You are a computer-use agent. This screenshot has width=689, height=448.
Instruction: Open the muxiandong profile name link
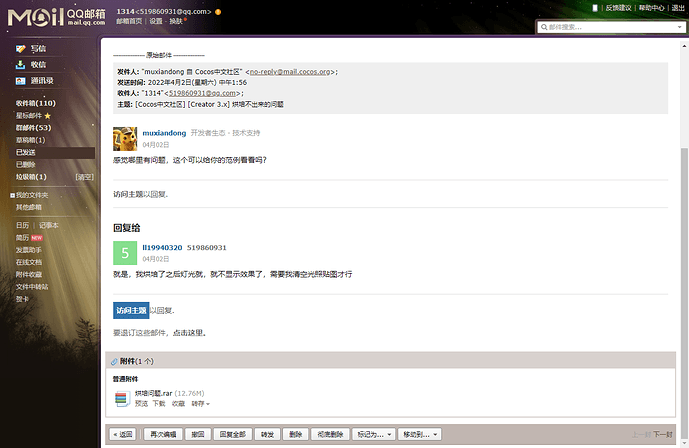pos(164,133)
